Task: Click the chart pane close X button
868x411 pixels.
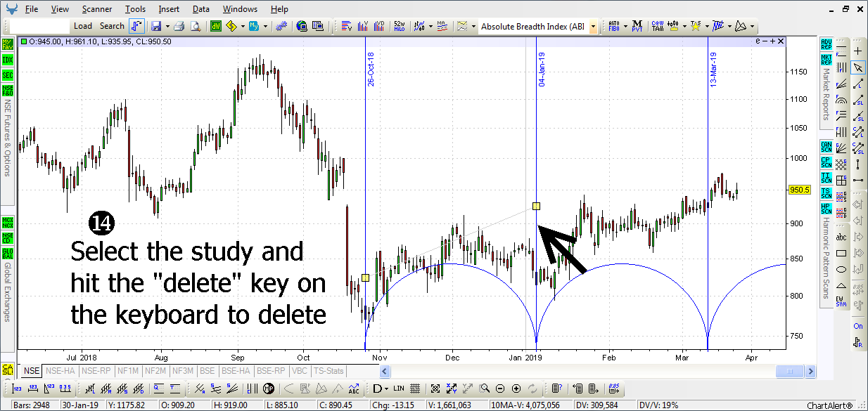Action: click(781, 41)
